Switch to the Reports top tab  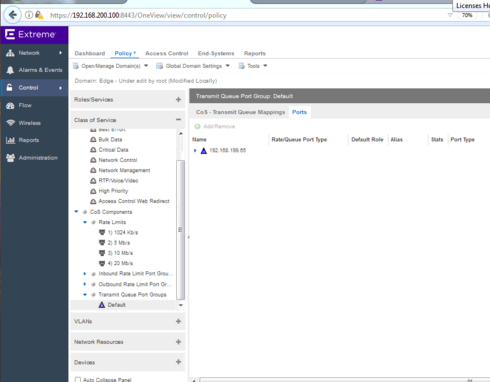tap(255, 53)
